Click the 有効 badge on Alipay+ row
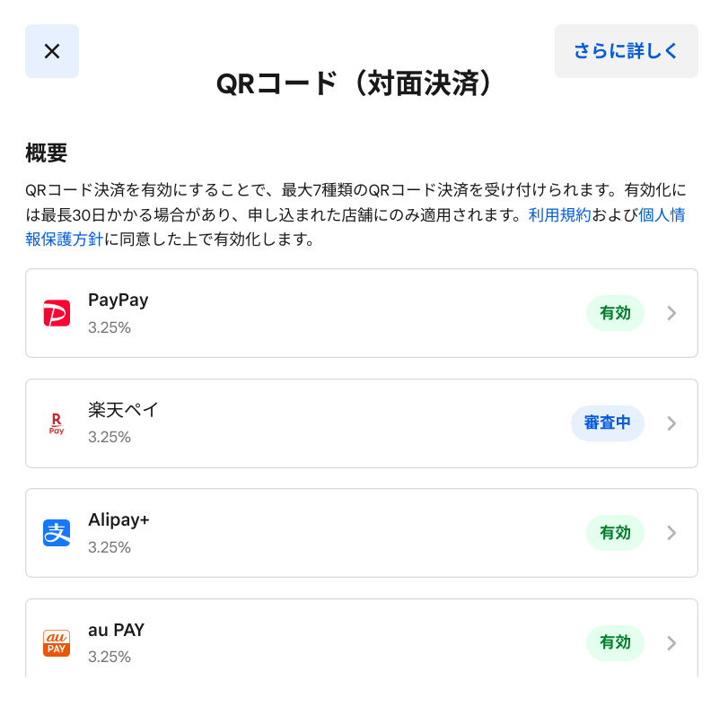The width and height of the screenshot is (728, 706). pyautogui.click(x=615, y=533)
